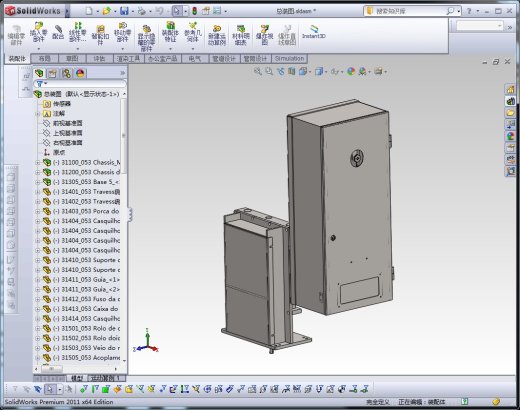Click the Save disk icon
This screenshot has height=410, width=520.
124,11
